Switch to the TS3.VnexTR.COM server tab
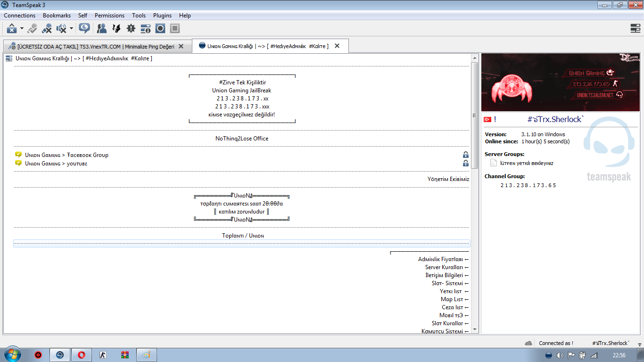 [x=98, y=47]
